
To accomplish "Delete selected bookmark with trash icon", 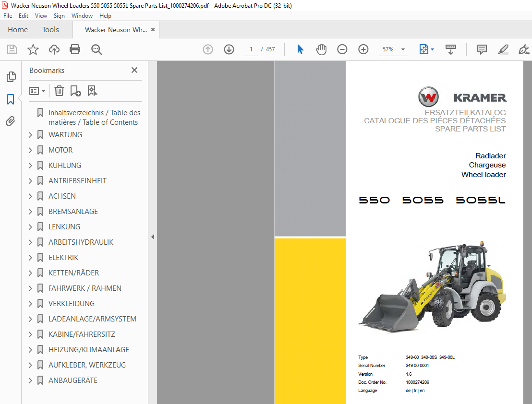I will tap(60, 91).
